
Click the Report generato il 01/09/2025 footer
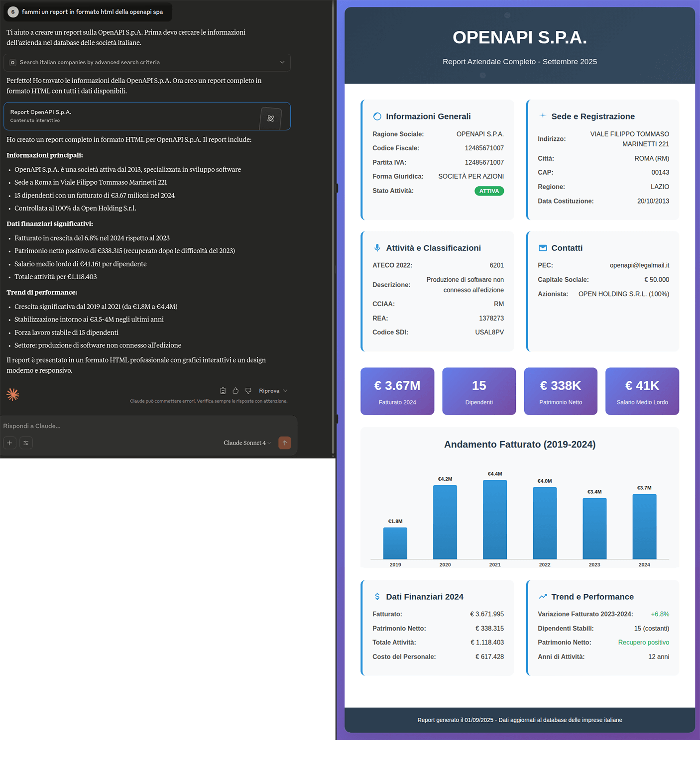coord(520,720)
